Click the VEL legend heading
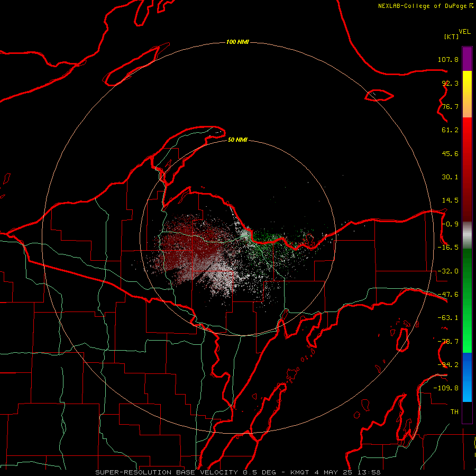This screenshot has width=476, height=476. click(464, 32)
